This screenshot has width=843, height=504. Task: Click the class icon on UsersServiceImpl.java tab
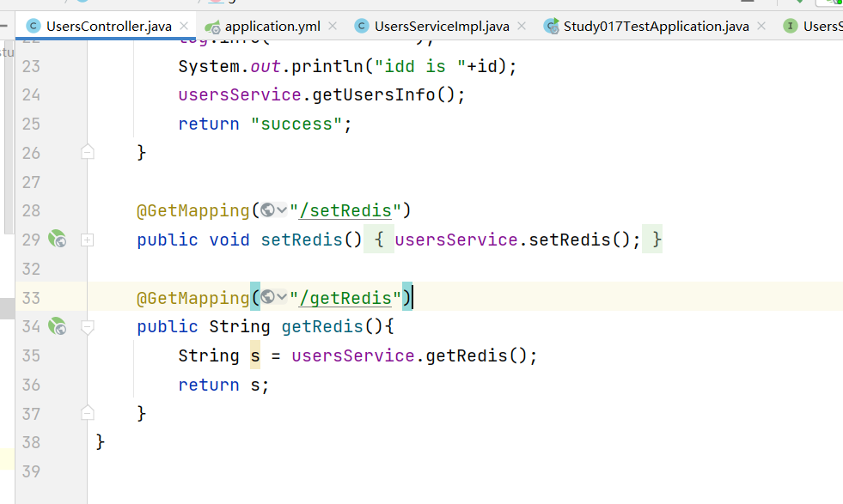[361, 26]
